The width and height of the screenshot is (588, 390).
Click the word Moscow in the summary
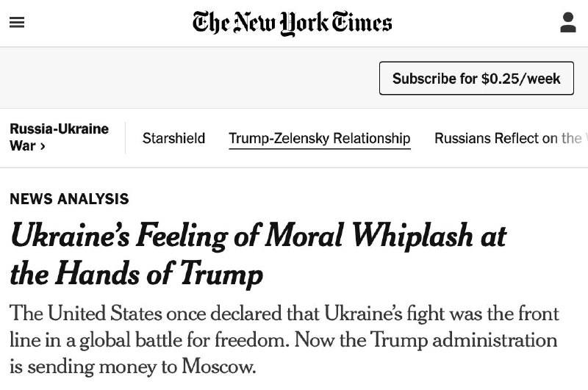click(x=218, y=366)
